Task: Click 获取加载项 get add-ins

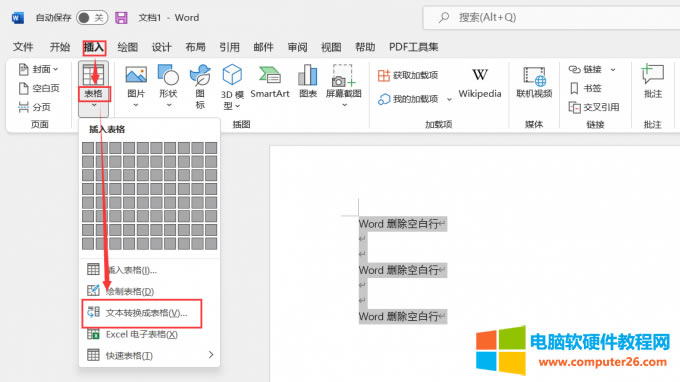Action: tap(408, 75)
